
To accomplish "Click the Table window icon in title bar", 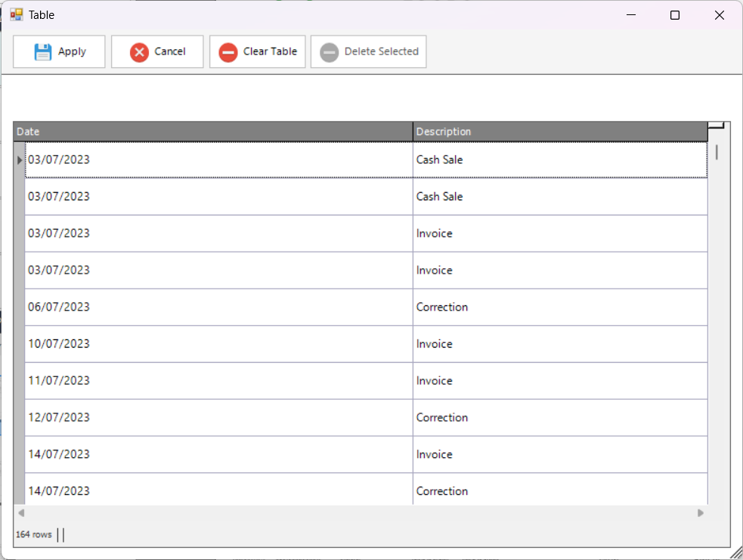I will pyautogui.click(x=17, y=15).
